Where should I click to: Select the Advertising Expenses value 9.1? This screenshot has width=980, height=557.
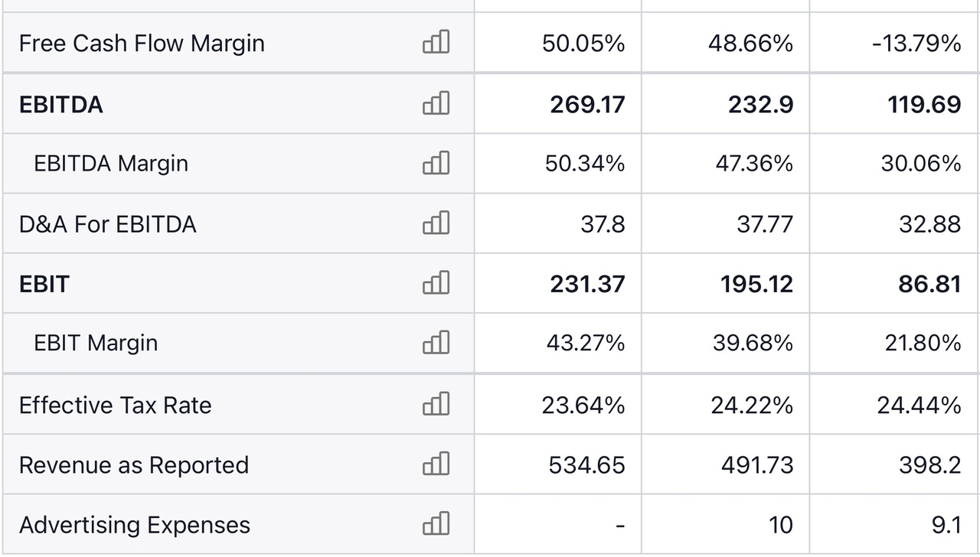point(946,526)
